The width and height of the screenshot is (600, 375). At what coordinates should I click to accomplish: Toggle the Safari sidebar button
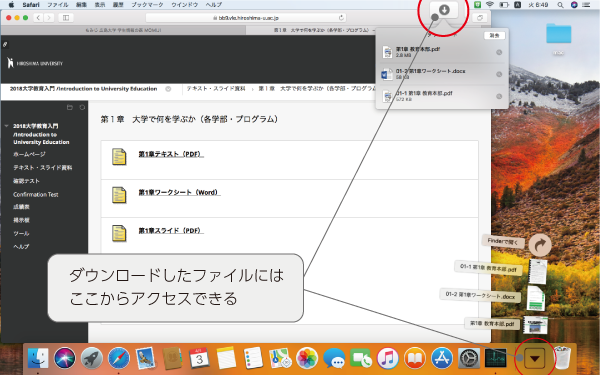(66, 18)
